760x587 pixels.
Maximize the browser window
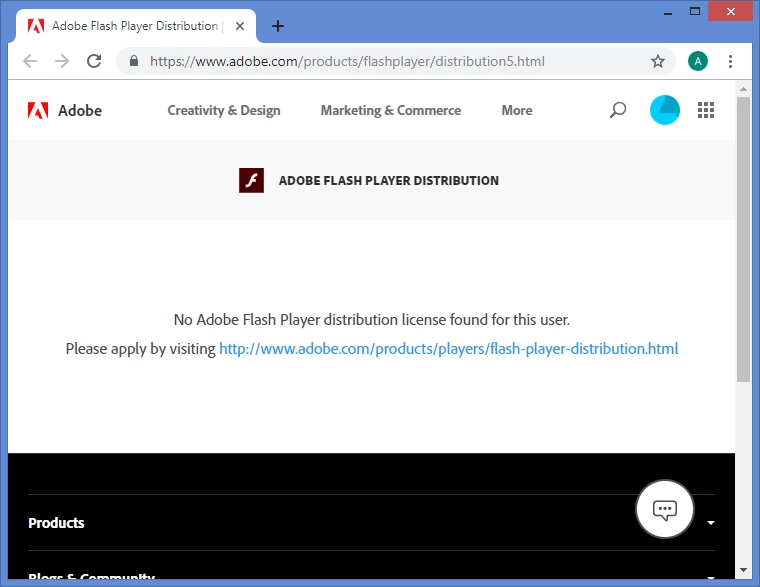pos(695,12)
